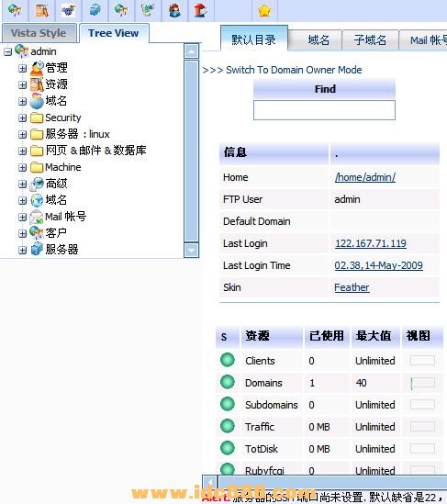Image resolution: width=447 pixels, height=504 pixels.
Task: Open the /home/admin/ link
Action: click(x=365, y=177)
